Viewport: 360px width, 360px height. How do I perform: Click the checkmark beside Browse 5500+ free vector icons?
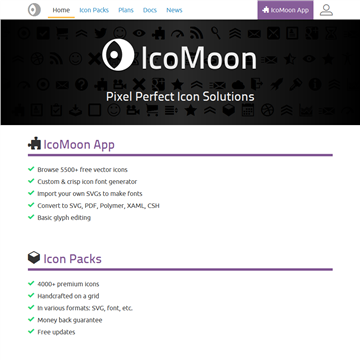31,169
